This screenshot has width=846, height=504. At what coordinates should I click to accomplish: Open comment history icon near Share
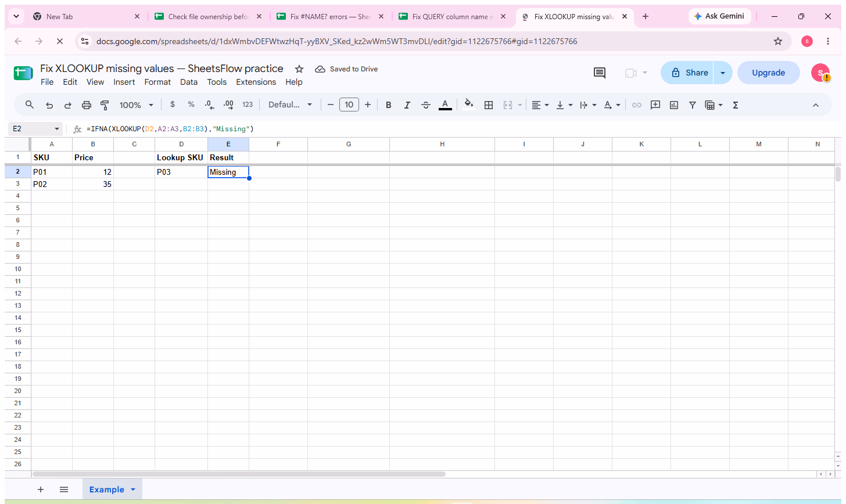(x=600, y=73)
